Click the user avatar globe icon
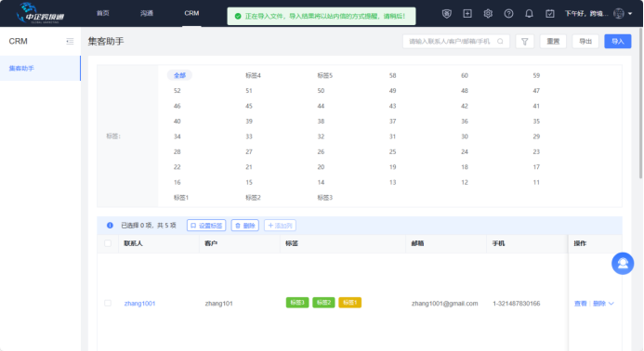The image size is (644, 351). (619, 14)
